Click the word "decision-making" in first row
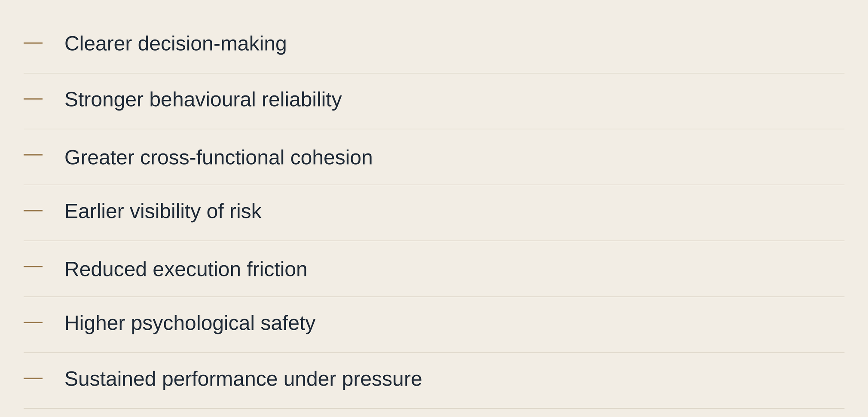The height and width of the screenshot is (417, 868). pos(212,44)
